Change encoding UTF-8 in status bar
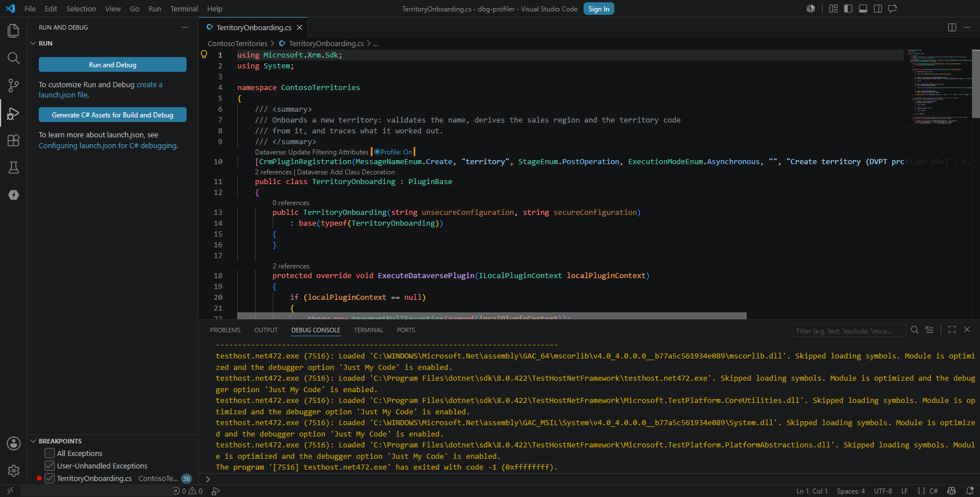This screenshot has width=980, height=497. [883, 491]
